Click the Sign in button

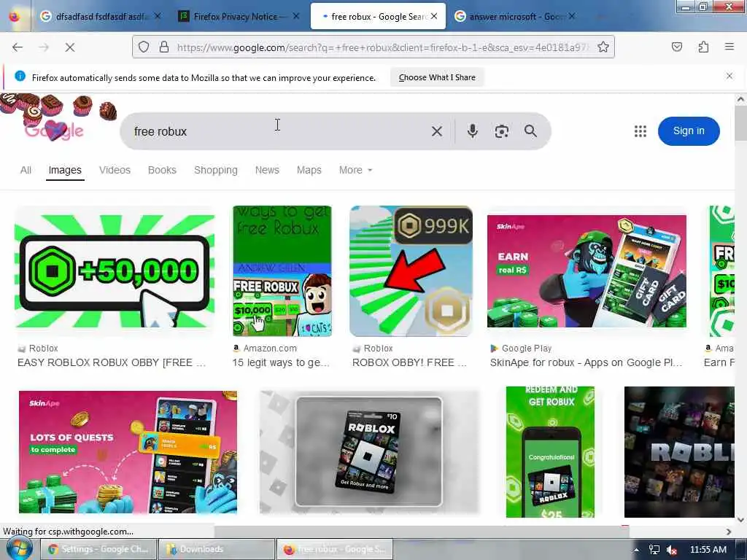(x=689, y=131)
